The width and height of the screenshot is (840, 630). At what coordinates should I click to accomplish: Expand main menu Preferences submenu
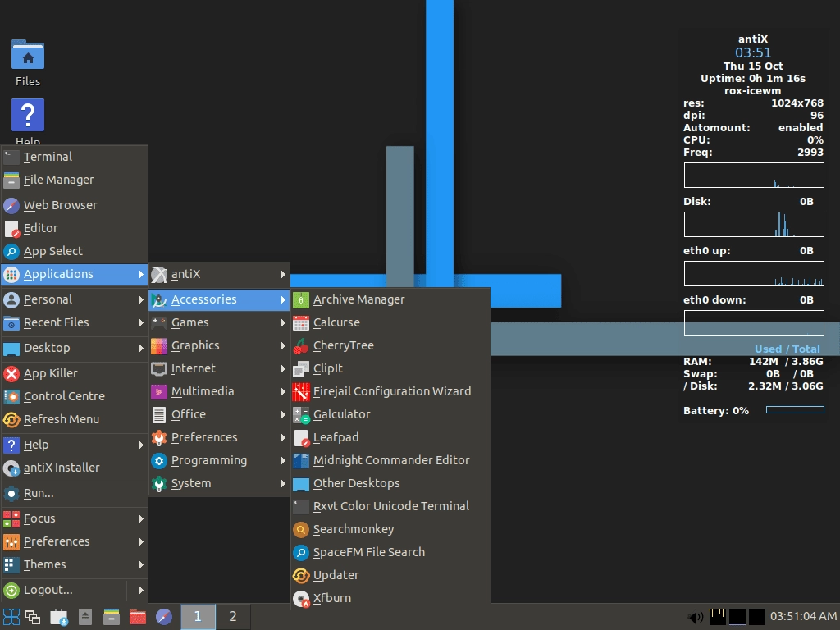click(75, 542)
